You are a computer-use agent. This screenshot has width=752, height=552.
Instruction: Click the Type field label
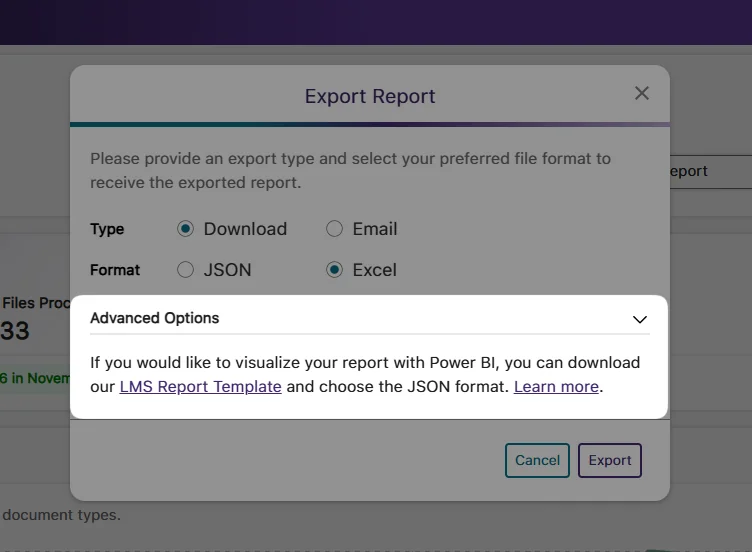point(107,229)
